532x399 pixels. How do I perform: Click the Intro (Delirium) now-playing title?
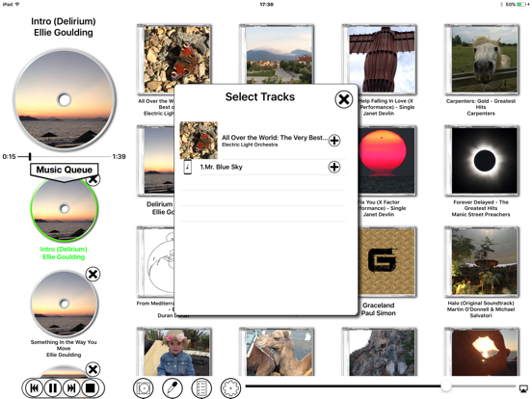point(64,21)
